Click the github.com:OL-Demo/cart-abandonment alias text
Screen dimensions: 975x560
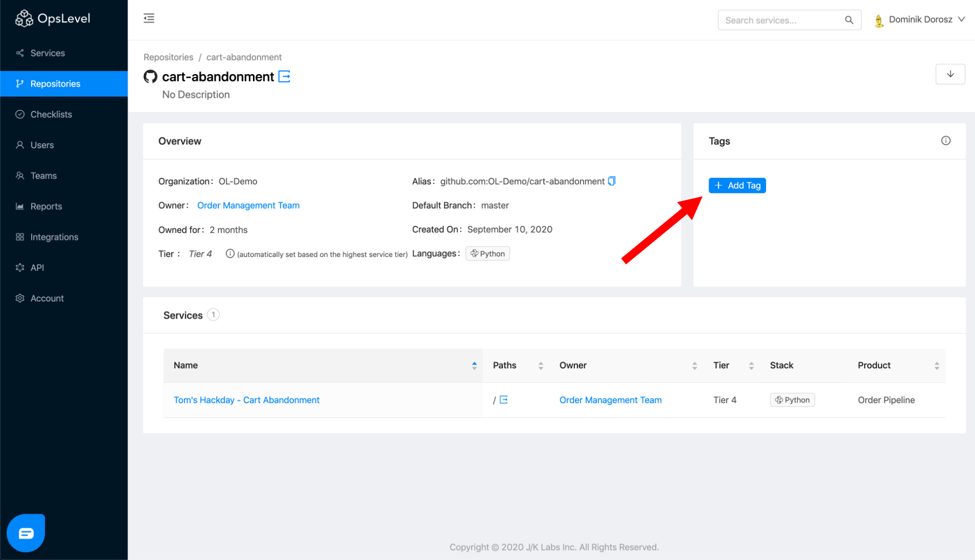tap(522, 181)
